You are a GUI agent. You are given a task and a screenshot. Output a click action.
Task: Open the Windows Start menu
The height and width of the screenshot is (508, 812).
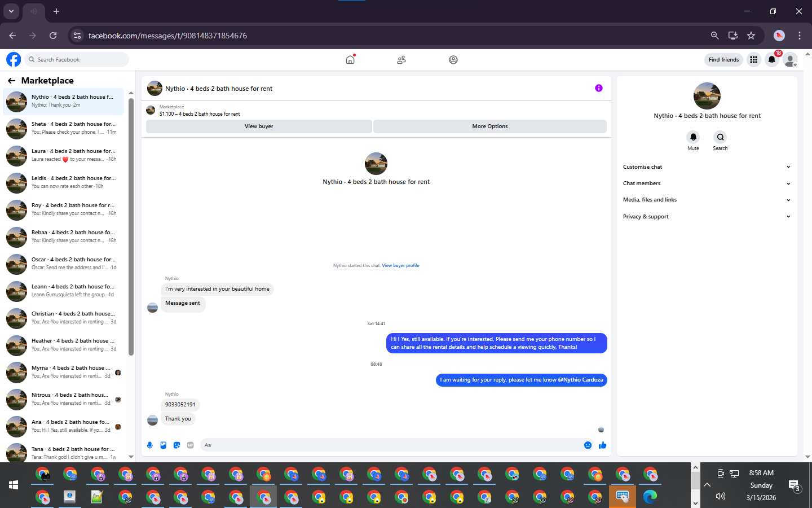(x=14, y=485)
